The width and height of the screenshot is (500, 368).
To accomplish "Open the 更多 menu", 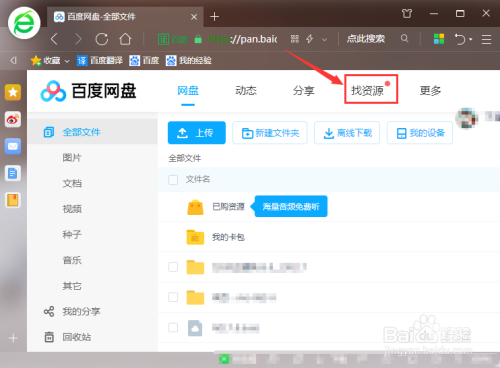I will (x=430, y=91).
